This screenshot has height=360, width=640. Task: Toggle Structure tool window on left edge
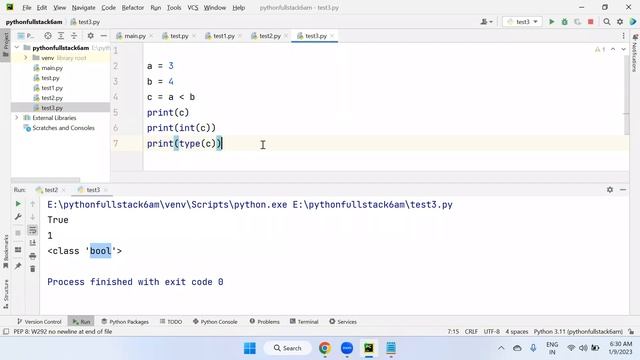pyautogui.click(x=5, y=294)
